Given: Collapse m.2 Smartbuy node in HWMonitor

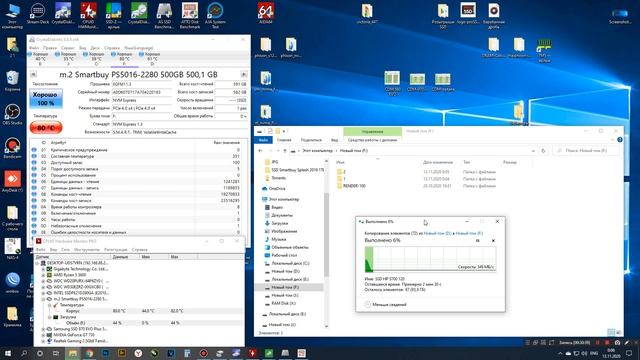Looking at the screenshot, I should click(43, 299).
